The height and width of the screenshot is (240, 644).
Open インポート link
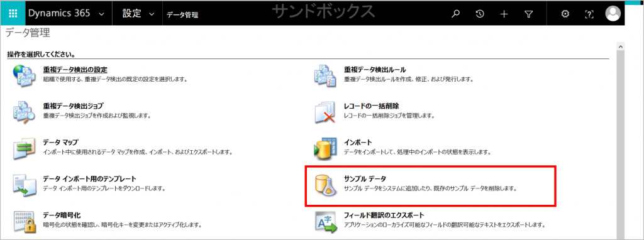pyautogui.click(x=358, y=143)
